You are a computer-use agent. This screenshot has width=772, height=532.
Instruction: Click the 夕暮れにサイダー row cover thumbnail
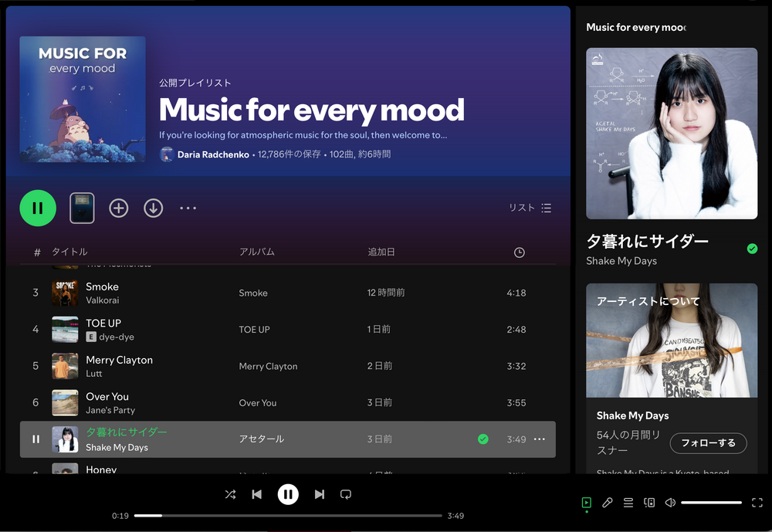click(65, 439)
